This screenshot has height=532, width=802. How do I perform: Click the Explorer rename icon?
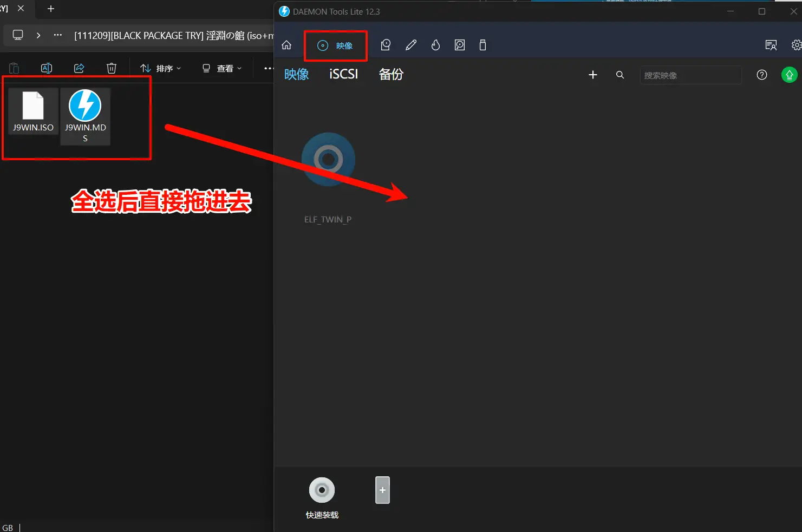tap(47, 68)
